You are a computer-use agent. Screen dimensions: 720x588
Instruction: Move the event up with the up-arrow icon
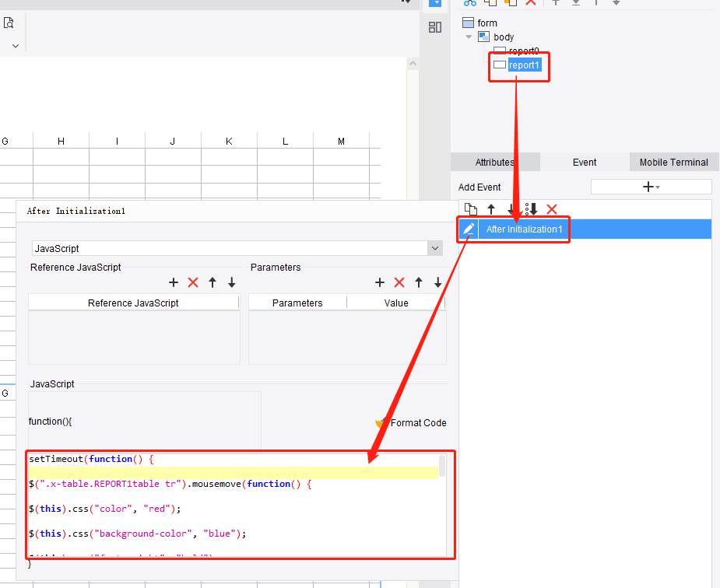pos(491,209)
